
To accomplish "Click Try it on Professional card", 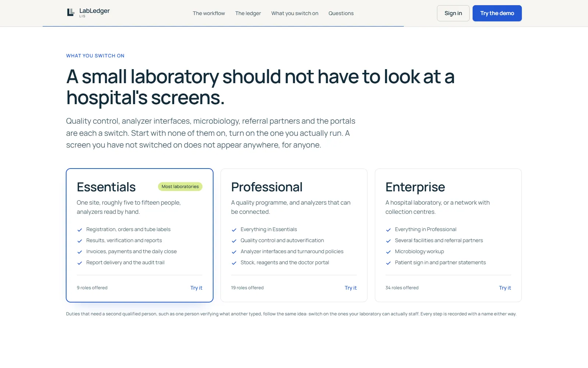I will point(351,288).
